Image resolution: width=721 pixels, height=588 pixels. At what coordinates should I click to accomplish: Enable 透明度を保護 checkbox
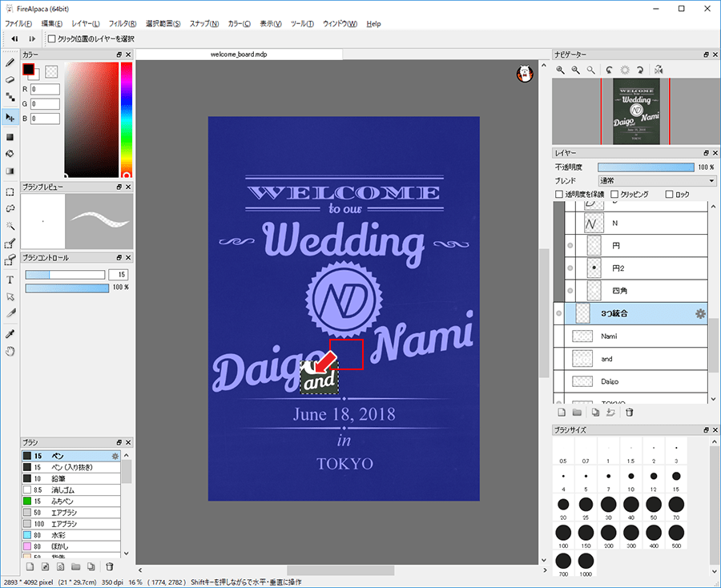[x=559, y=195]
